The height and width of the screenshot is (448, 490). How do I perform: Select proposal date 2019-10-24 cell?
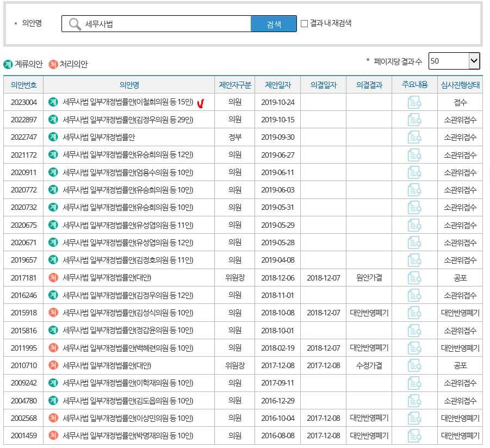click(278, 102)
